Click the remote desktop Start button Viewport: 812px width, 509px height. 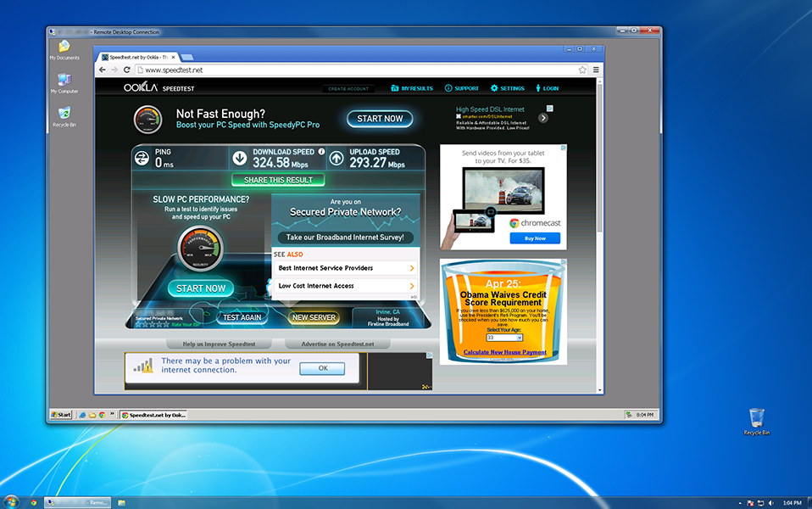60,415
